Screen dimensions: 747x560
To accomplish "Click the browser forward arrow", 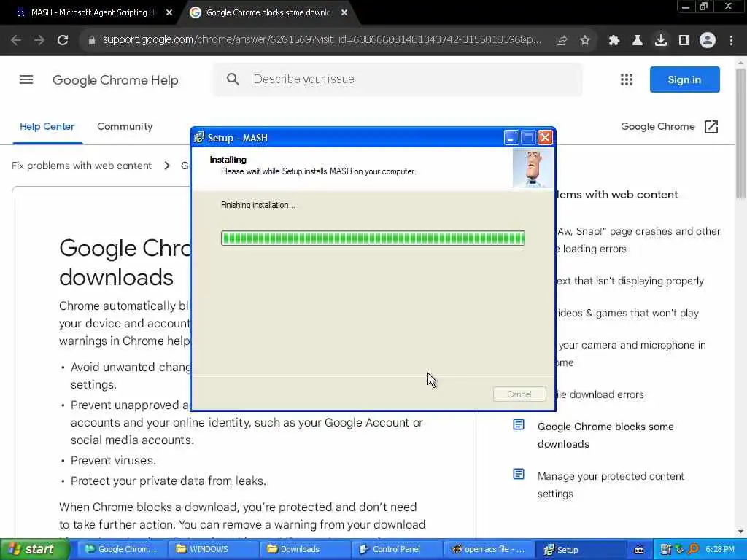I will [39, 41].
